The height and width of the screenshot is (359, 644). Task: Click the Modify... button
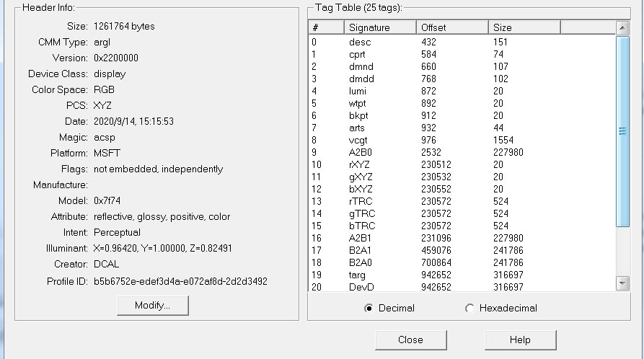pyautogui.click(x=152, y=306)
